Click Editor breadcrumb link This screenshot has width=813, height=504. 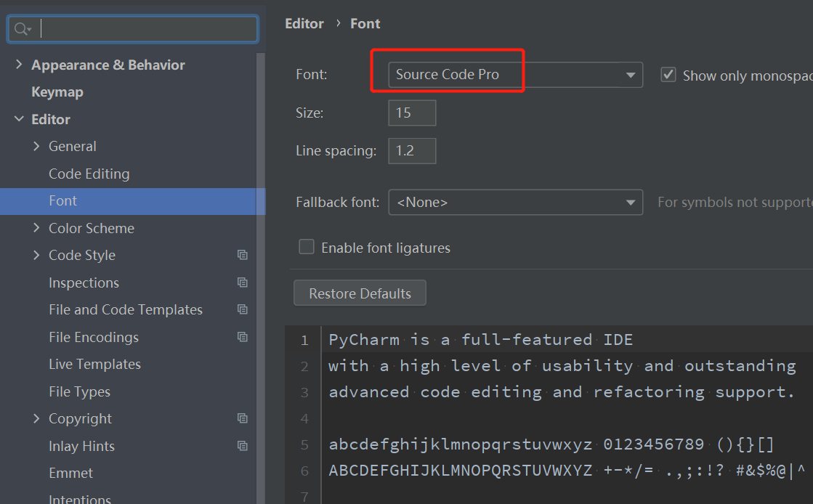(x=304, y=23)
